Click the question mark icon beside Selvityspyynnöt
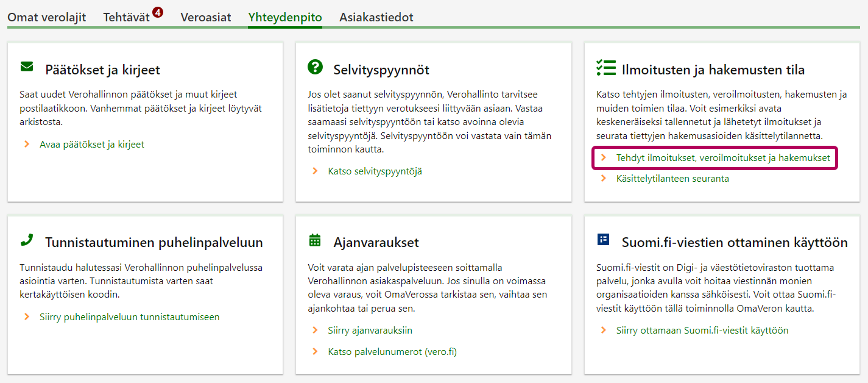The image size is (868, 383). (x=315, y=68)
